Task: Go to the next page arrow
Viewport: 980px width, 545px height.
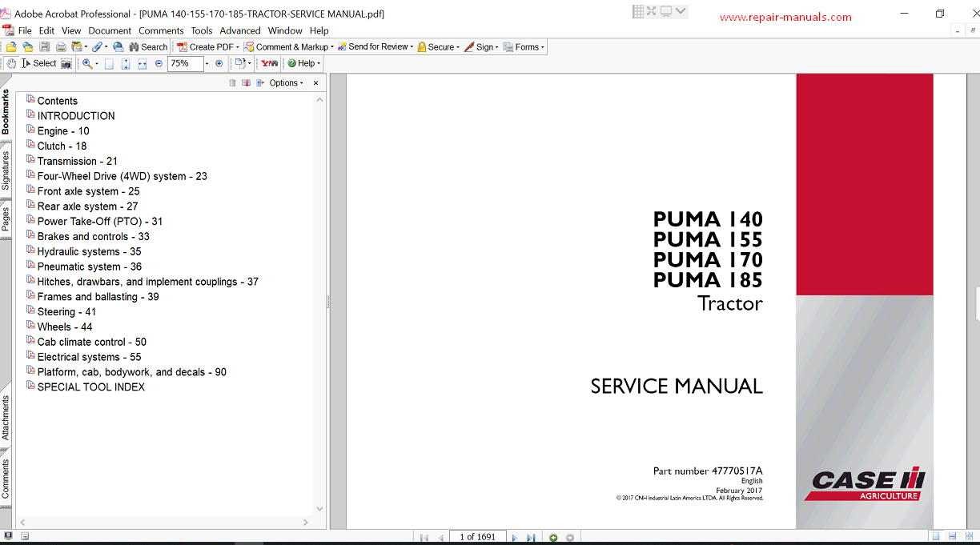Action: (x=514, y=538)
